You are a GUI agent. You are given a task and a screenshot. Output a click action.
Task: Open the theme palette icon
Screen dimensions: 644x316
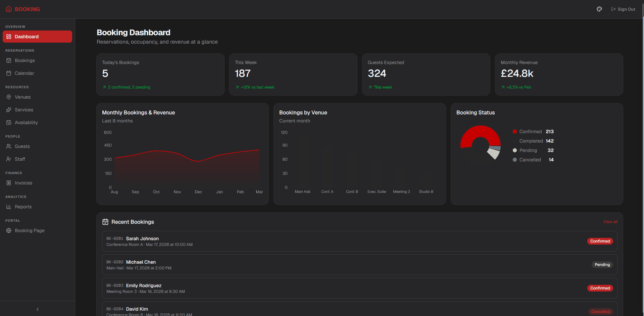tap(599, 9)
